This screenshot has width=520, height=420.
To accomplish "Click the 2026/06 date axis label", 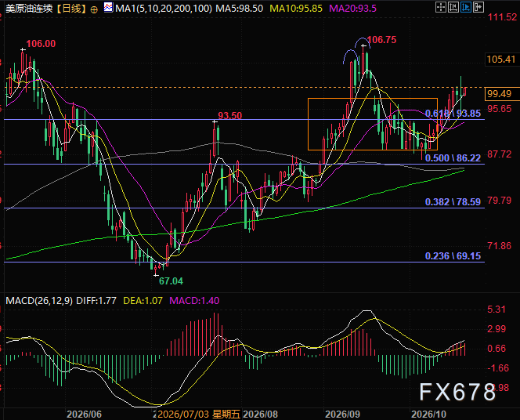I will click(85, 414).
